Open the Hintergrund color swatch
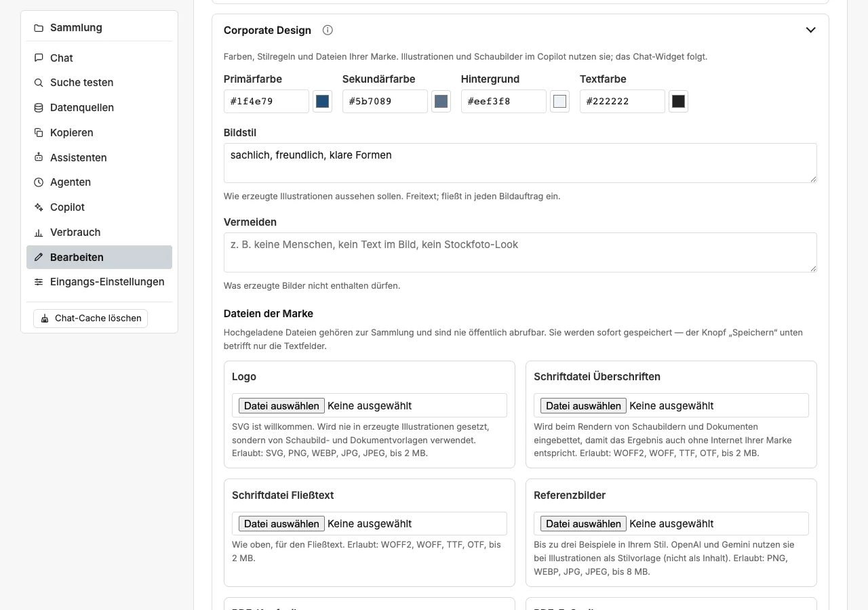 (559, 101)
